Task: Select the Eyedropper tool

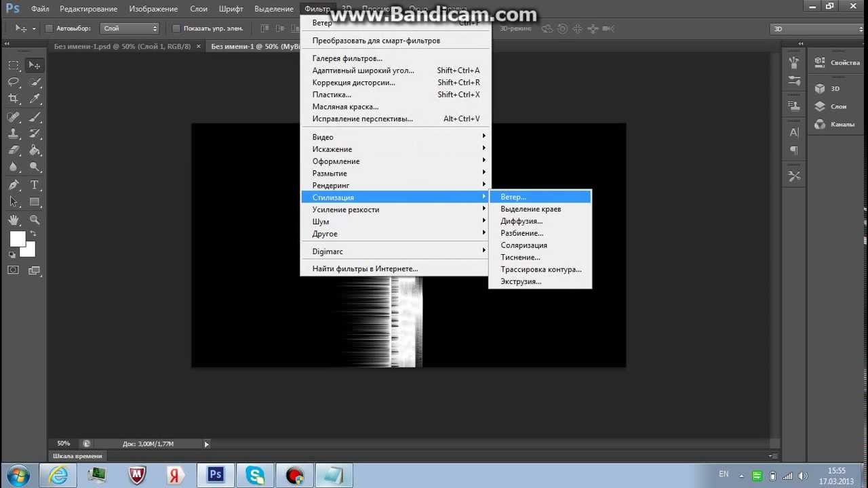Action: (x=34, y=99)
